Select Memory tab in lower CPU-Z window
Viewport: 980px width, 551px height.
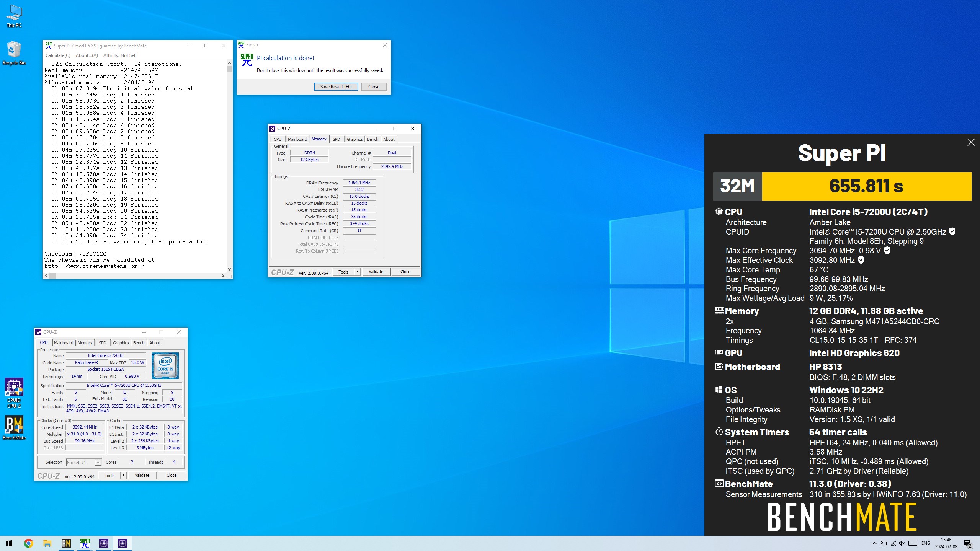[x=85, y=343]
